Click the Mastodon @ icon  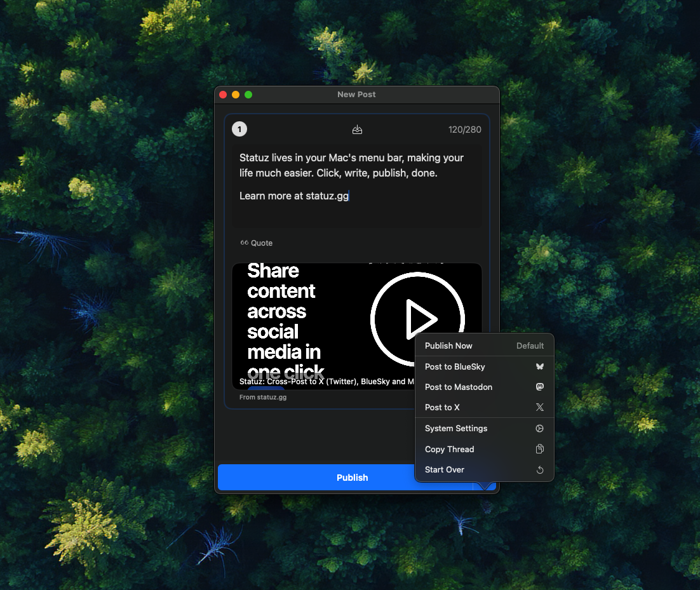pyautogui.click(x=539, y=387)
